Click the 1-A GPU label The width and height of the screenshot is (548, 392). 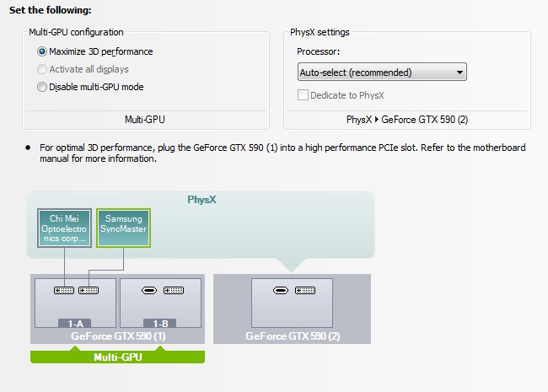(75, 324)
